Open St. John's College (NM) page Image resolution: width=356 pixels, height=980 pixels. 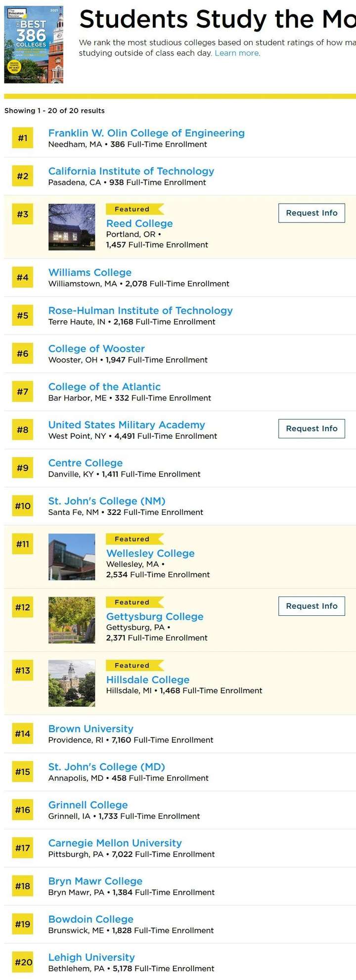(107, 501)
